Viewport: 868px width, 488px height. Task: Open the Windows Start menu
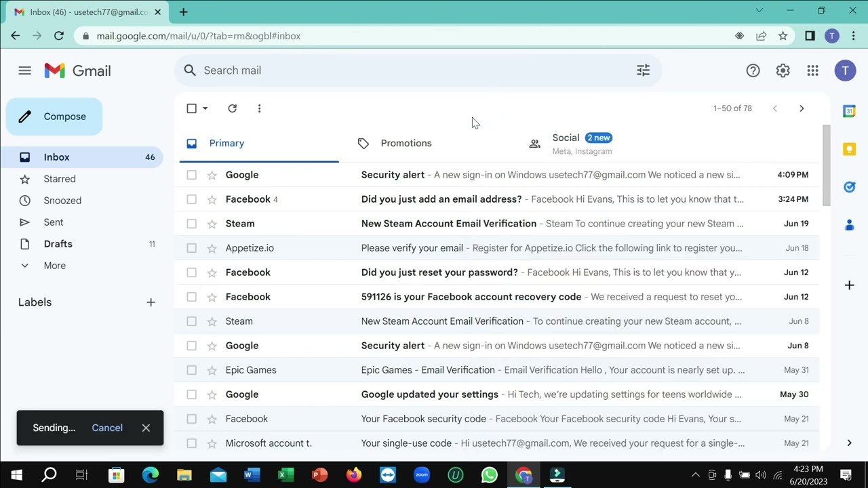[16, 475]
